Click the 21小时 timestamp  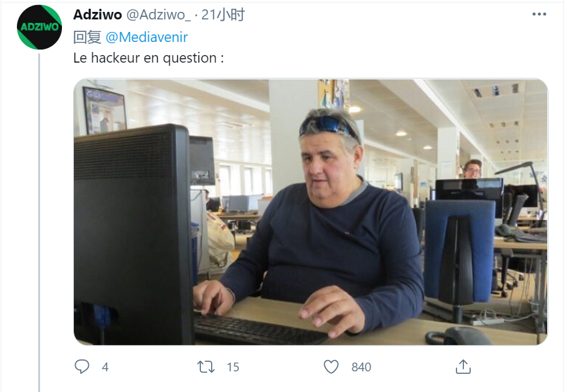click(x=223, y=15)
